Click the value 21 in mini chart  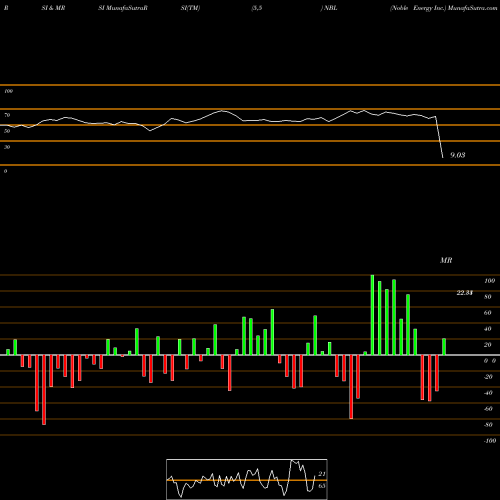click(x=321, y=474)
